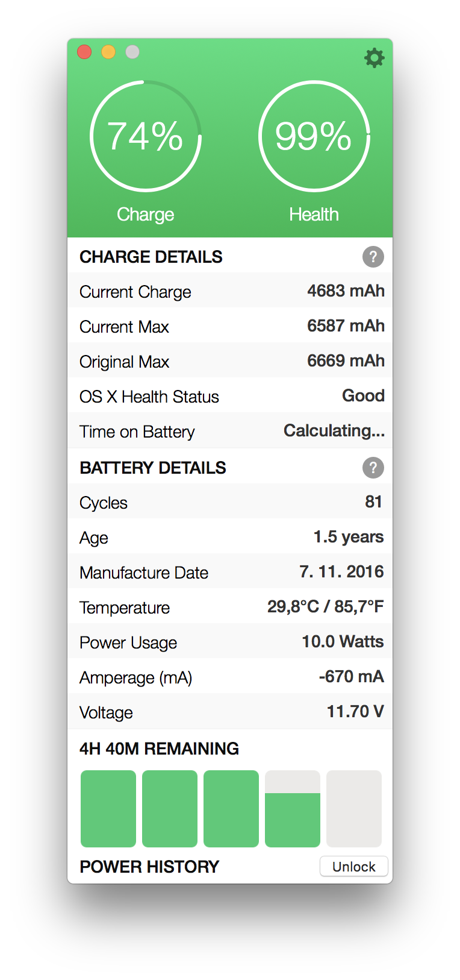The height and width of the screenshot is (980, 460).
Task: Minimize the window using yellow button
Action: (108, 52)
